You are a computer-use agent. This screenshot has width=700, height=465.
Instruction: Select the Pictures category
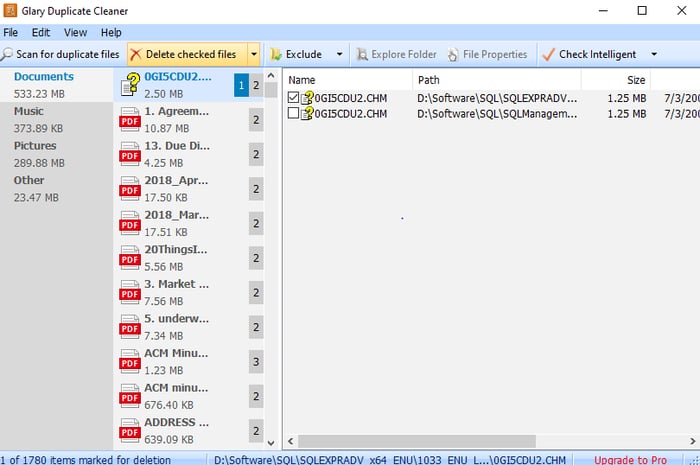(35, 146)
